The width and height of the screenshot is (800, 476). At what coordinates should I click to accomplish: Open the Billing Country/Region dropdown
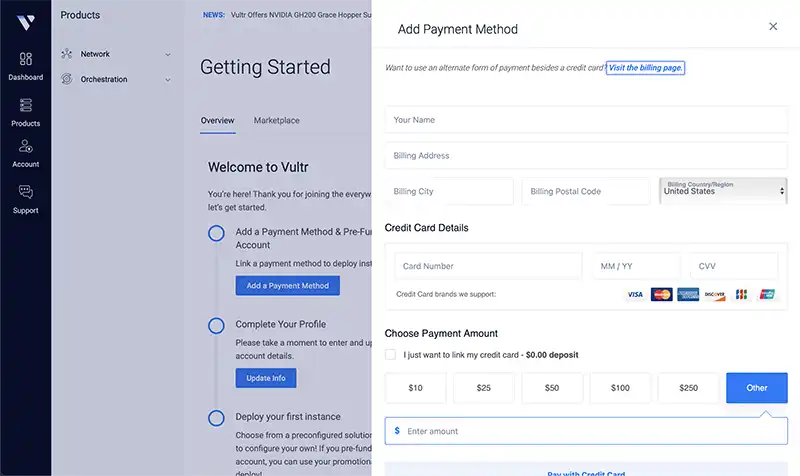(x=723, y=191)
